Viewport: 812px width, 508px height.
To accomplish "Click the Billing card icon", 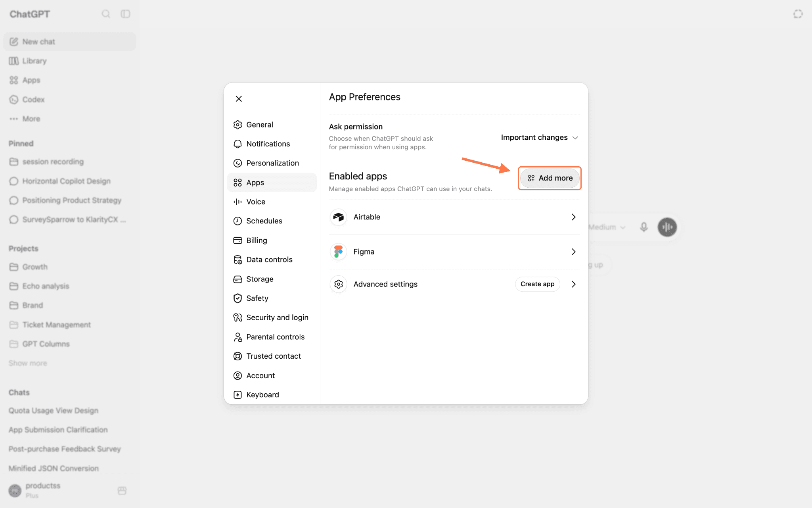I will tap(237, 240).
